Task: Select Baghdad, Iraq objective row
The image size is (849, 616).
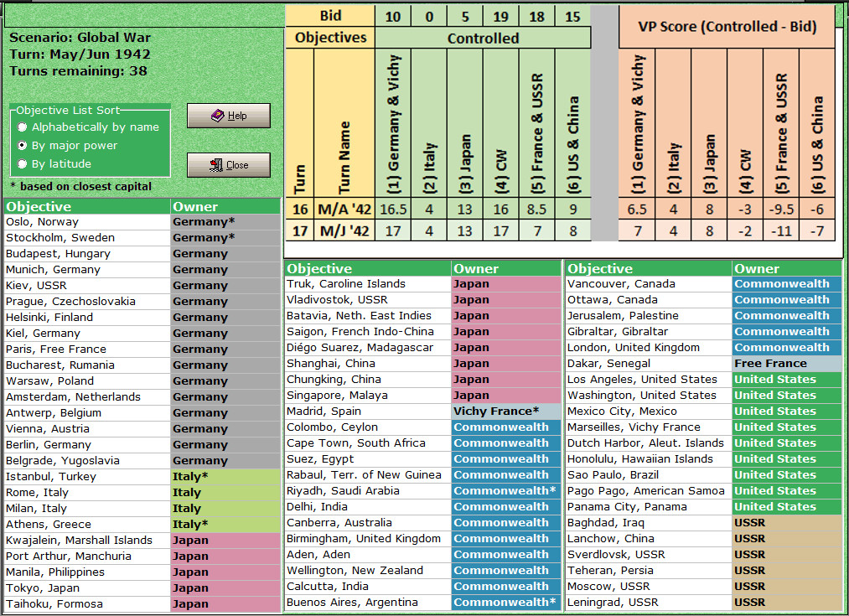Action: pos(704,523)
